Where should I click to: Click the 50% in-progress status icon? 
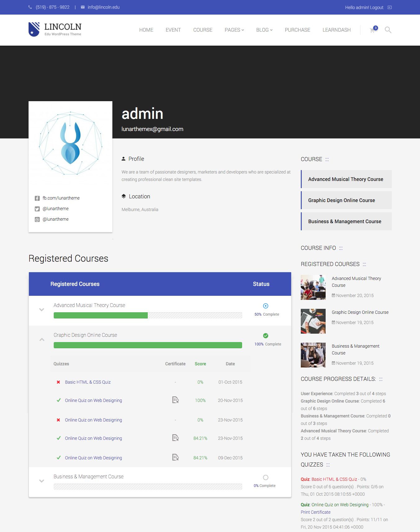point(266,306)
